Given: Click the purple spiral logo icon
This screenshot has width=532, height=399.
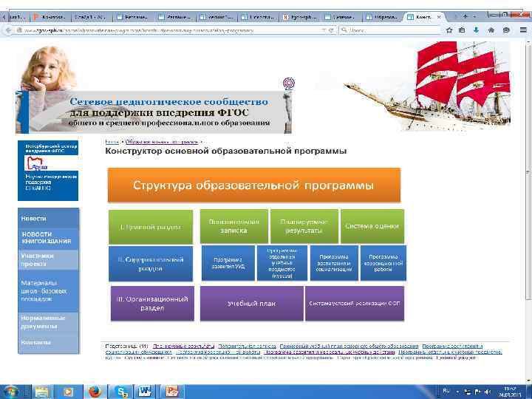Looking at the screenshot, I should [x=289, y=83].
